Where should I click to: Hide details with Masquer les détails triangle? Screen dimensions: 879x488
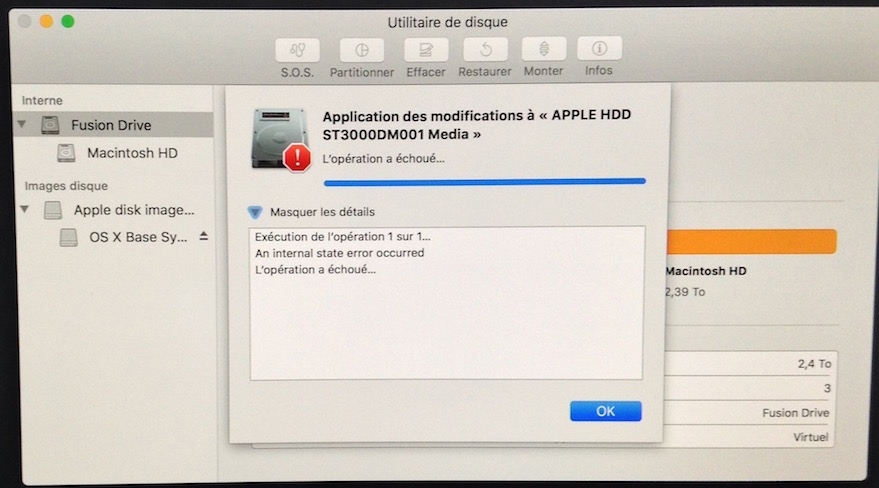(x=255, y=212)
